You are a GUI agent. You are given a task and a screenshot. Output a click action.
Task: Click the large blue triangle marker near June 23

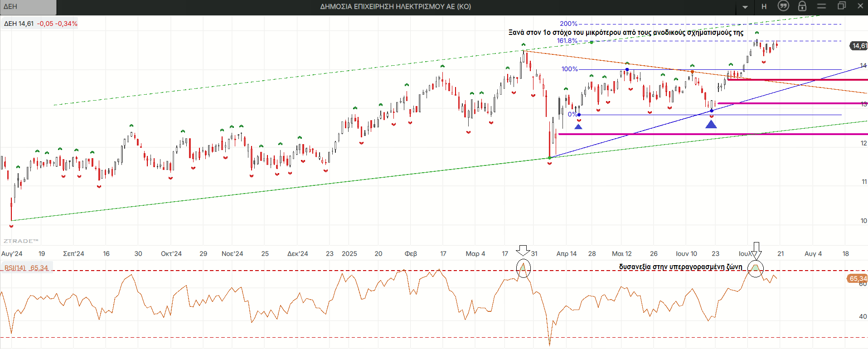[711, 124]
